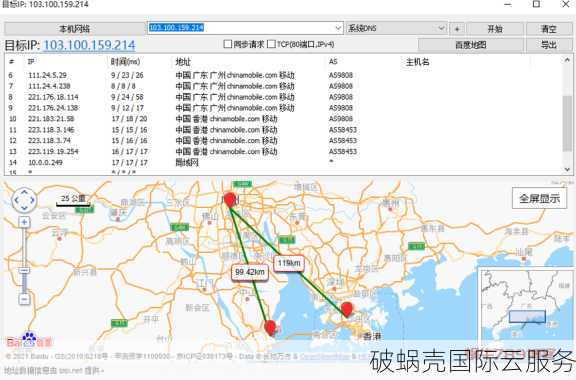Open target IP link 103.100.159.214

tap(89, 45)
